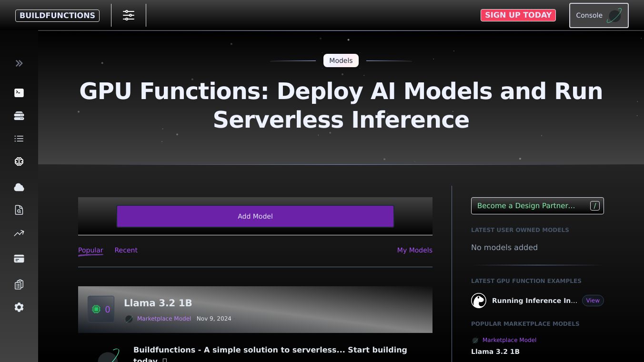Image resolution: width=644 pixels, height=362 pixels.
Task: Click the Models badge above the heading
Action: pos(341,60)
